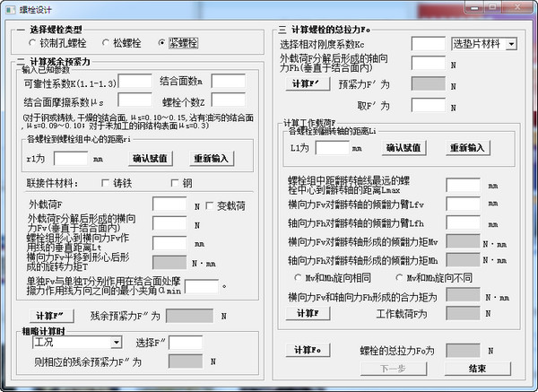Image resolution: width=538 pixels, height=392 pixels.
Task: Click 重新输入 next to L1 field
Action: pyautogui.click(x=468, y=148)
